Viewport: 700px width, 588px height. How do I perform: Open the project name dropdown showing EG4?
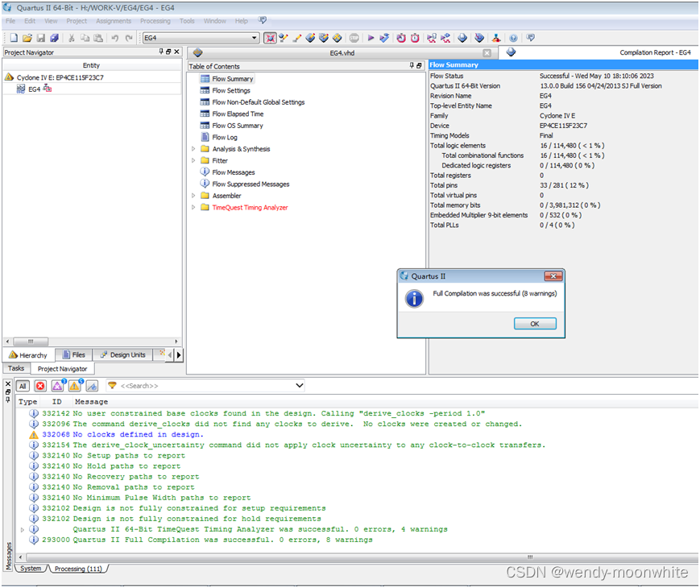click(255, 37)
